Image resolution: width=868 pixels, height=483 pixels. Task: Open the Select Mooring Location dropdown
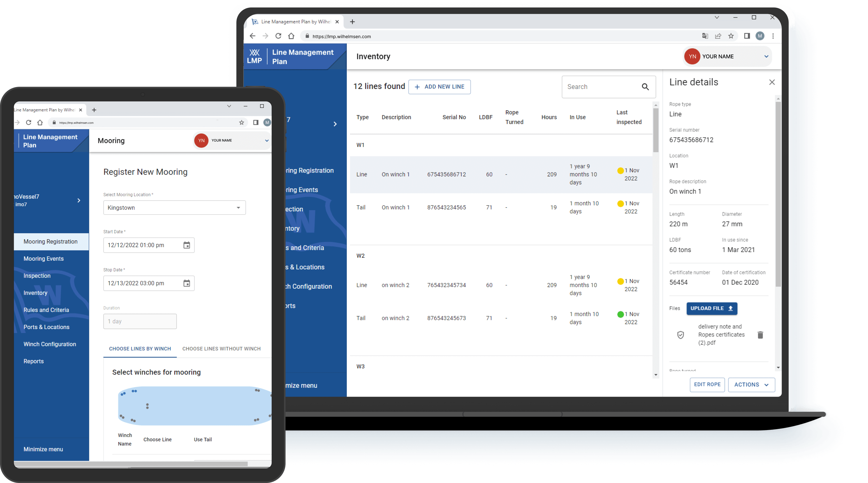pyautogui.click(x=173, y=207)
